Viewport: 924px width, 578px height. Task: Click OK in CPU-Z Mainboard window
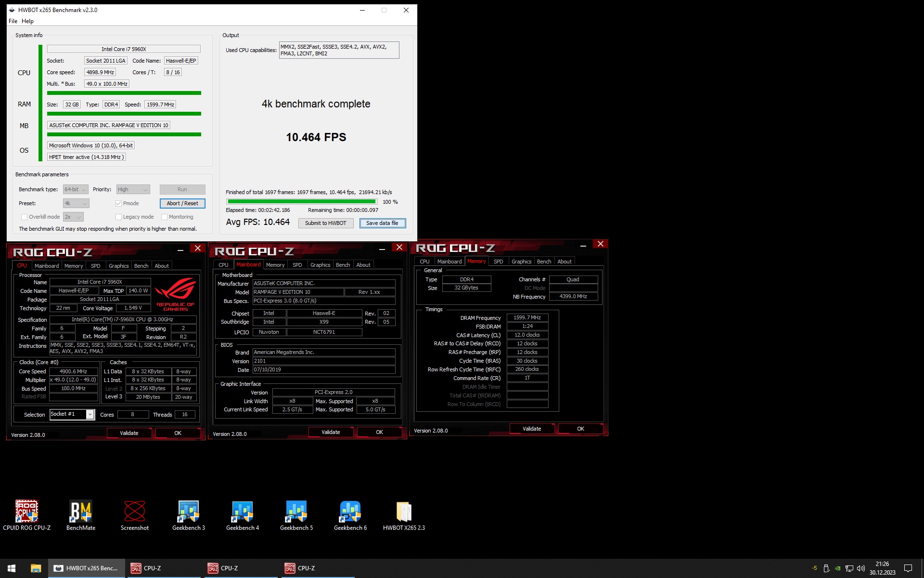pyautogui.click(x=379, y=432)
